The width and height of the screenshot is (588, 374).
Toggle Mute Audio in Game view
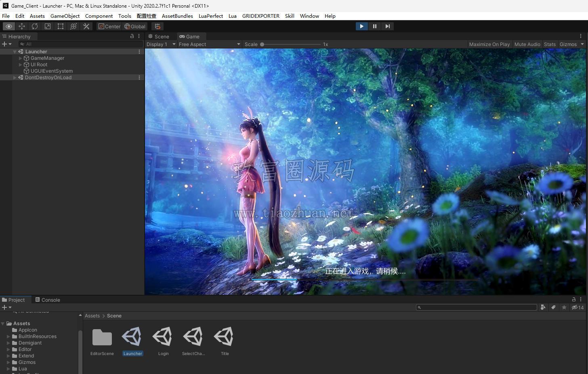pyautogui.click(x=527, y=44)
